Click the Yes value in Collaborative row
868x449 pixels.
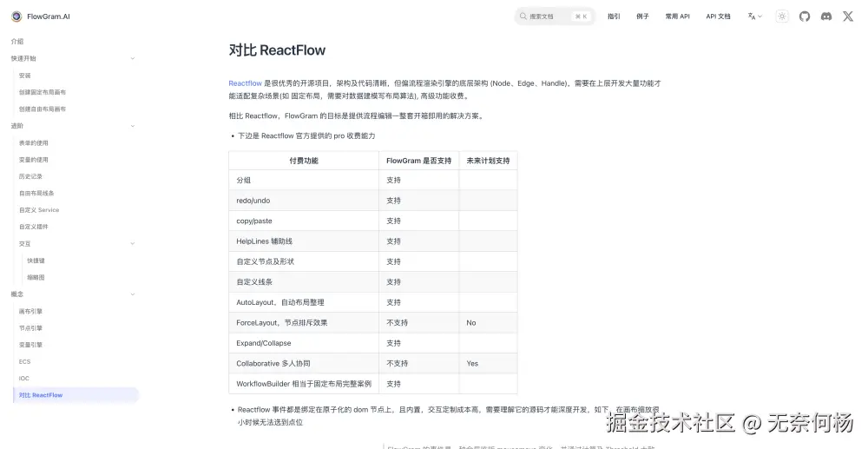[472, 364]
